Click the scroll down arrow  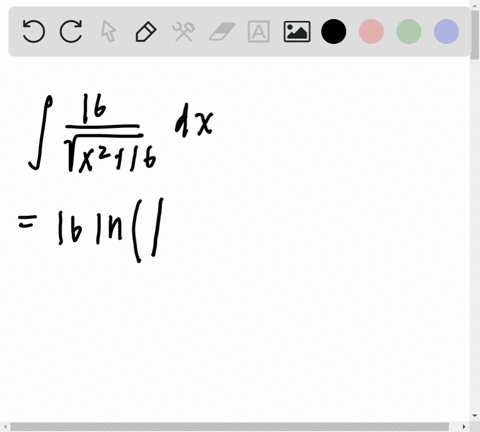[475, 416]
